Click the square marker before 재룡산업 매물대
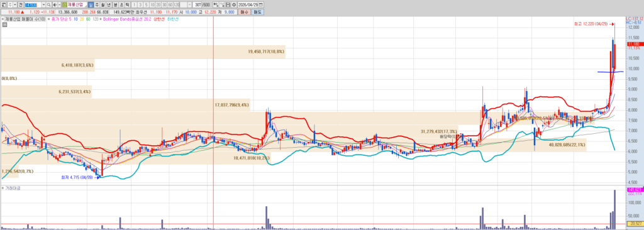The height and width of the screenshot is (230, 644). coord(3,19)
